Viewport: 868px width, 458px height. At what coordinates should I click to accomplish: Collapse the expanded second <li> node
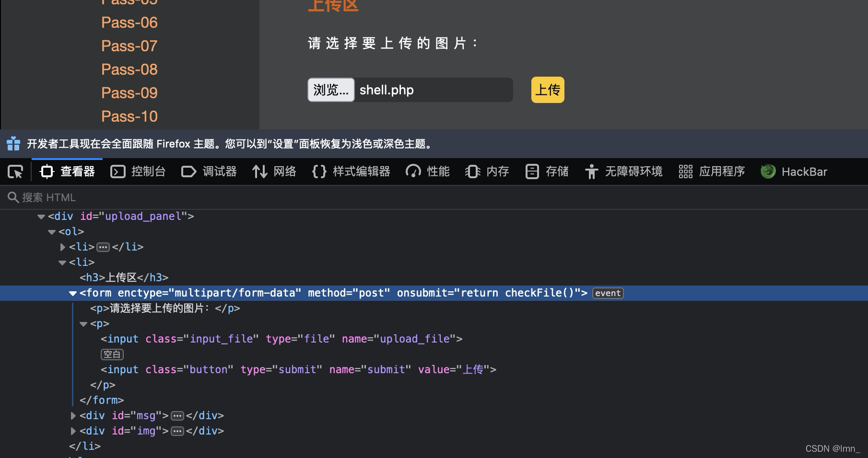coord(62,263)
